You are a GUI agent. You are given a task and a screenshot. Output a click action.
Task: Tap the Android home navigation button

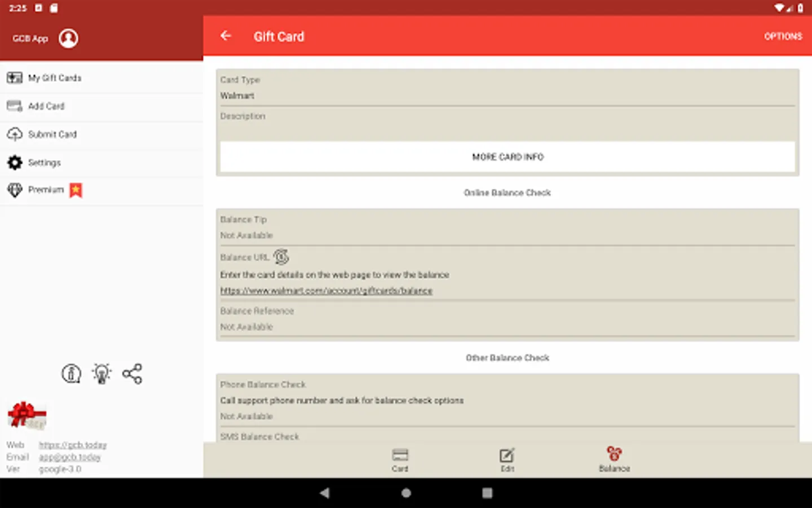(406, 493)
